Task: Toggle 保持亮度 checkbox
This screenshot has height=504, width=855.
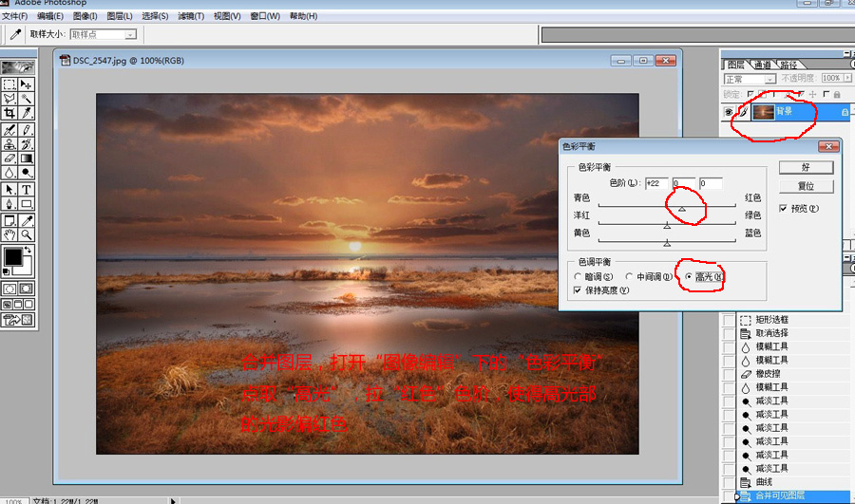Action: point(578,290)
